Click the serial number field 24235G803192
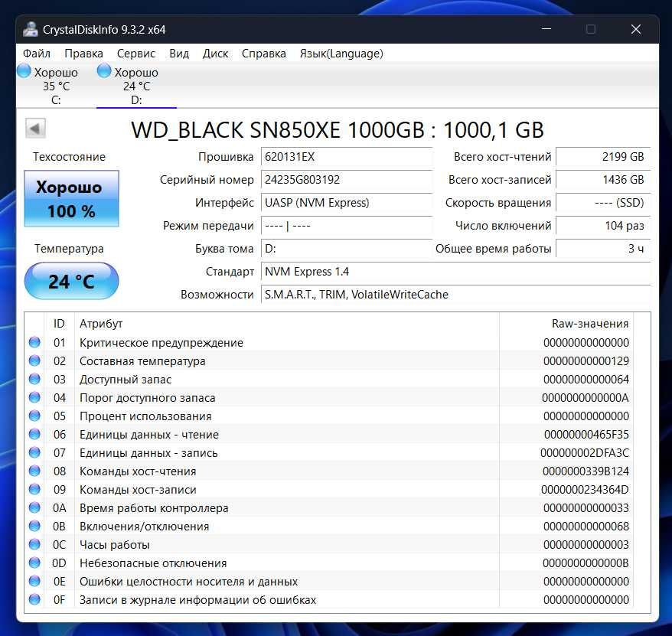 pyautogui.click(x=346, y=180)
